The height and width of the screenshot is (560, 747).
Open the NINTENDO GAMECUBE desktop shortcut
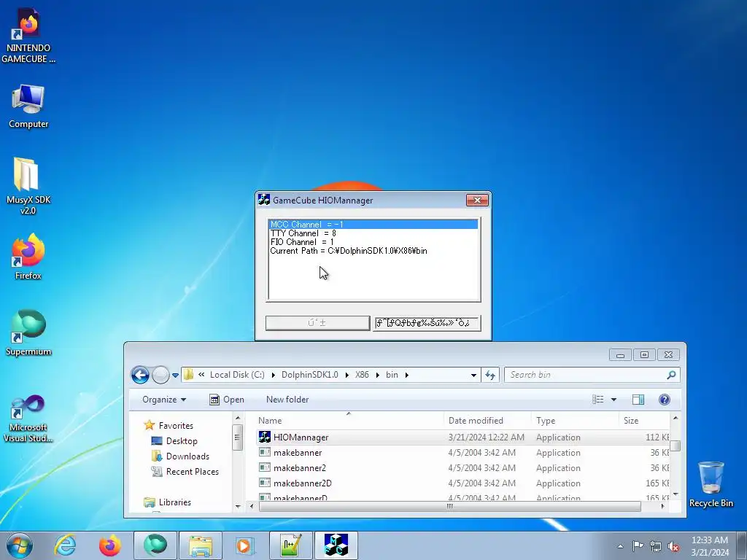(x=28, y=35)
